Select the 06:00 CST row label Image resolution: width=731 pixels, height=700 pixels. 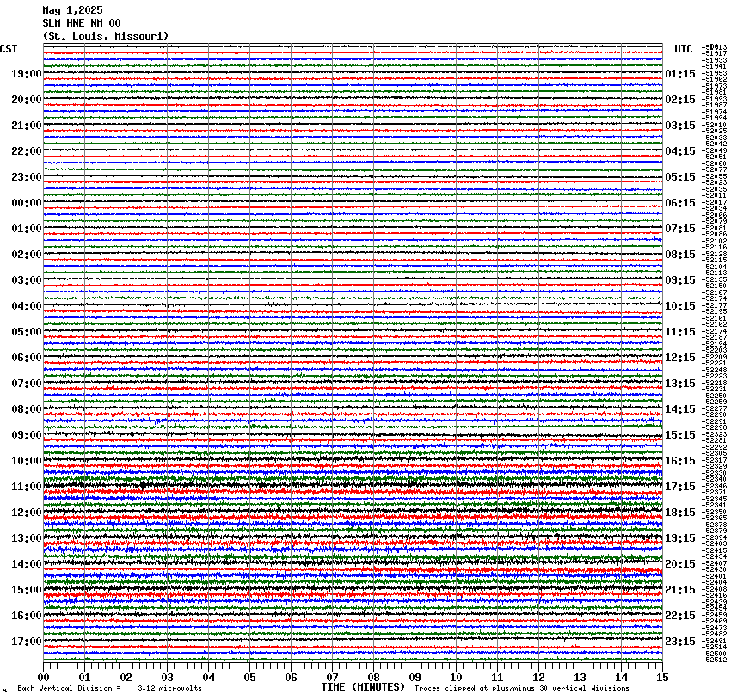[x=27, y=358]
